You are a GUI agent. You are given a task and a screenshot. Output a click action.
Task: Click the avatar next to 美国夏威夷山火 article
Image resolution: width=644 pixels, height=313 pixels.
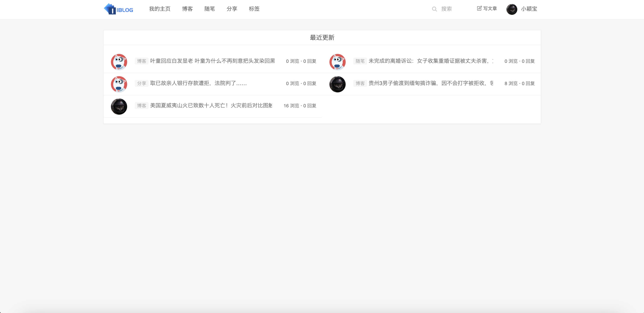[x=119, y=106]
